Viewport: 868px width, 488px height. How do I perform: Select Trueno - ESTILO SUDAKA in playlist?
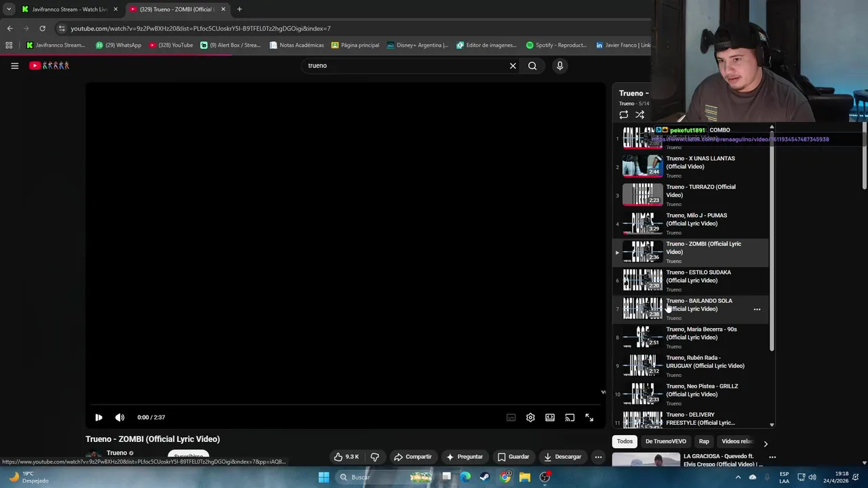[x=692, y=281]
